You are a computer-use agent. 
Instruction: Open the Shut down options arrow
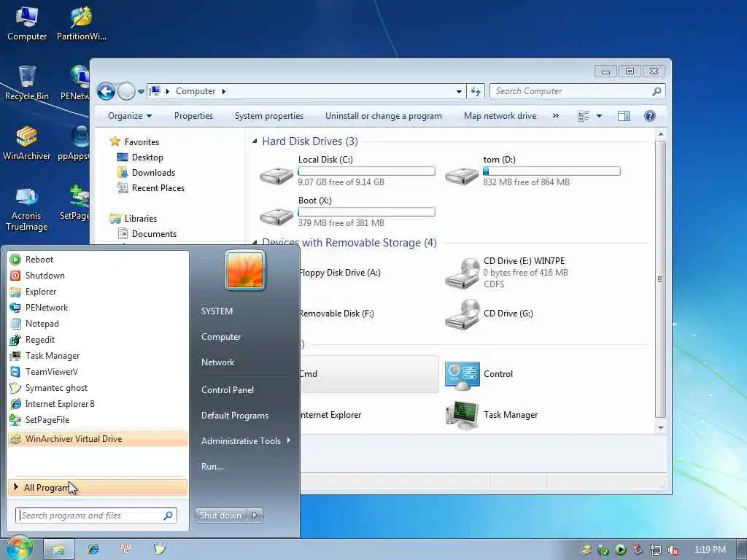(x=255, y=516)
